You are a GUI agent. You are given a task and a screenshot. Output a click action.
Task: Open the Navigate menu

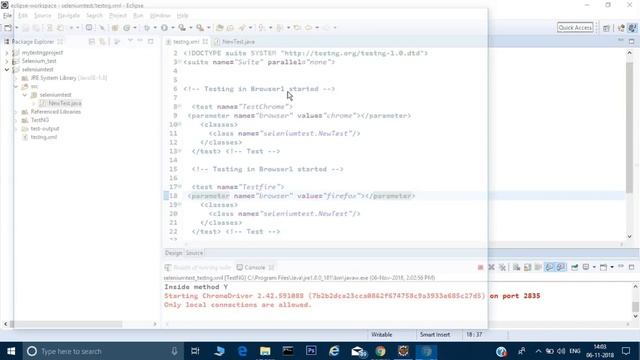point(69,16)
